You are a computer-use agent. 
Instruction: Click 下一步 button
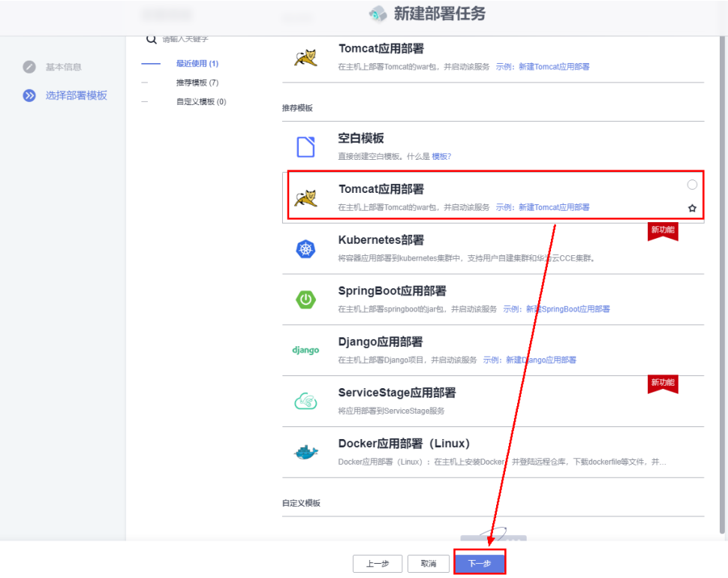click(x=480, y=563)
